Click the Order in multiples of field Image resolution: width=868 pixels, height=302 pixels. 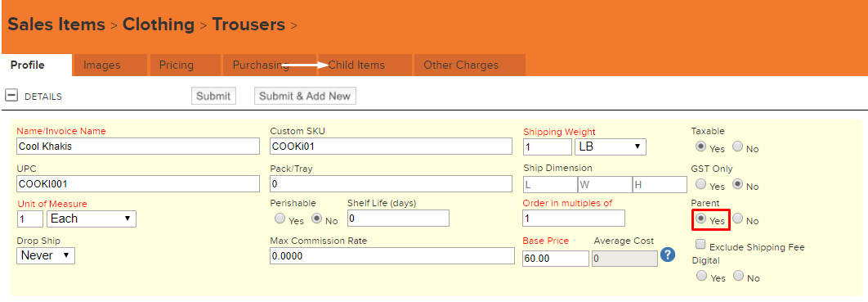574,219
